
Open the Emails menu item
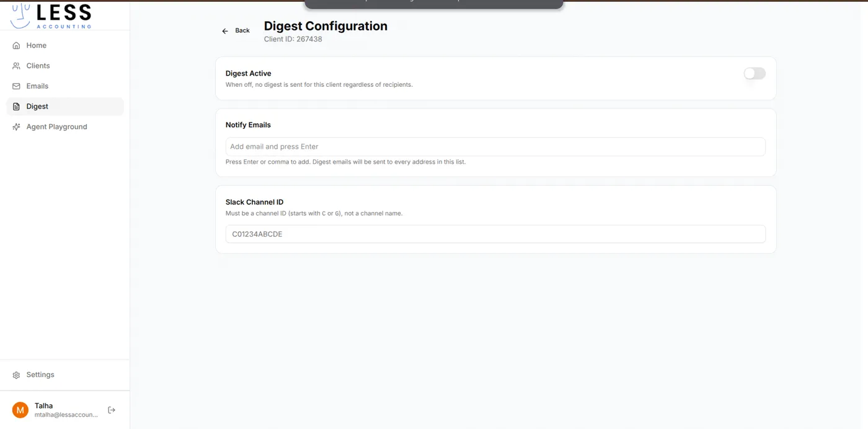click(x=65, y=86)
